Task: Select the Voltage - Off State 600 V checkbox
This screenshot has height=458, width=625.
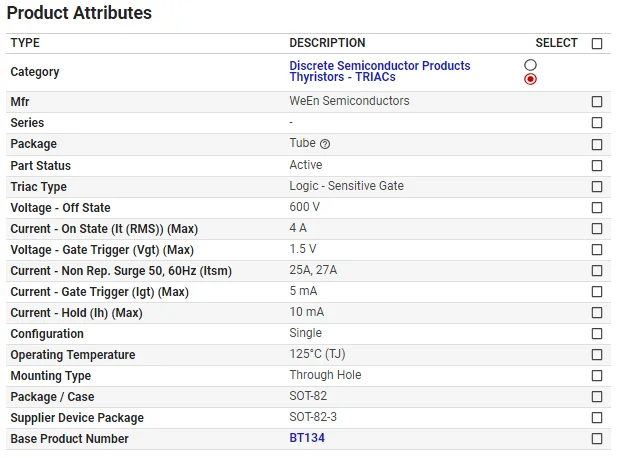Action: click(597, 207)
